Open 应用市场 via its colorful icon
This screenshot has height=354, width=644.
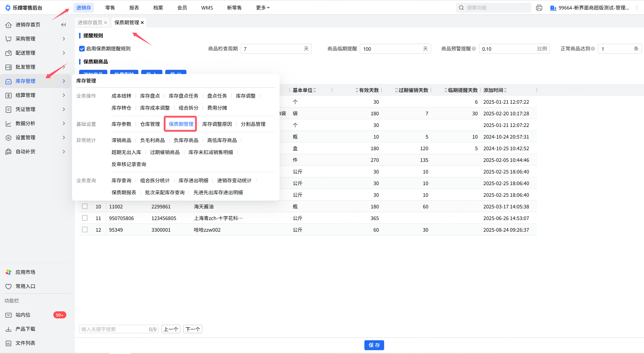(8, 272)
